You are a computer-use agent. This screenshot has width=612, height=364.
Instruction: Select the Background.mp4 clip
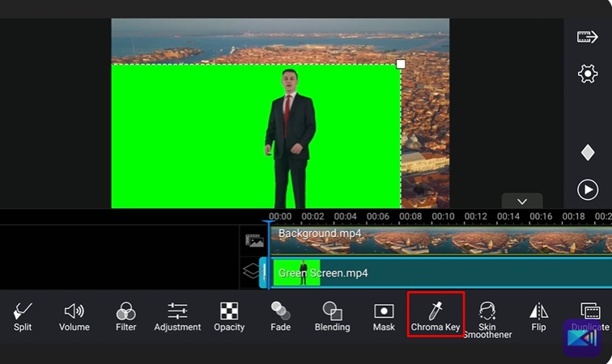tap(441, 241)
